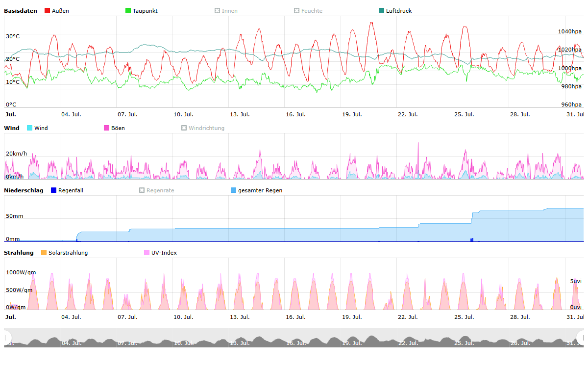The image size is (588, 368).
Task: Click the cyan Wind legend icon
Action: 30,128
